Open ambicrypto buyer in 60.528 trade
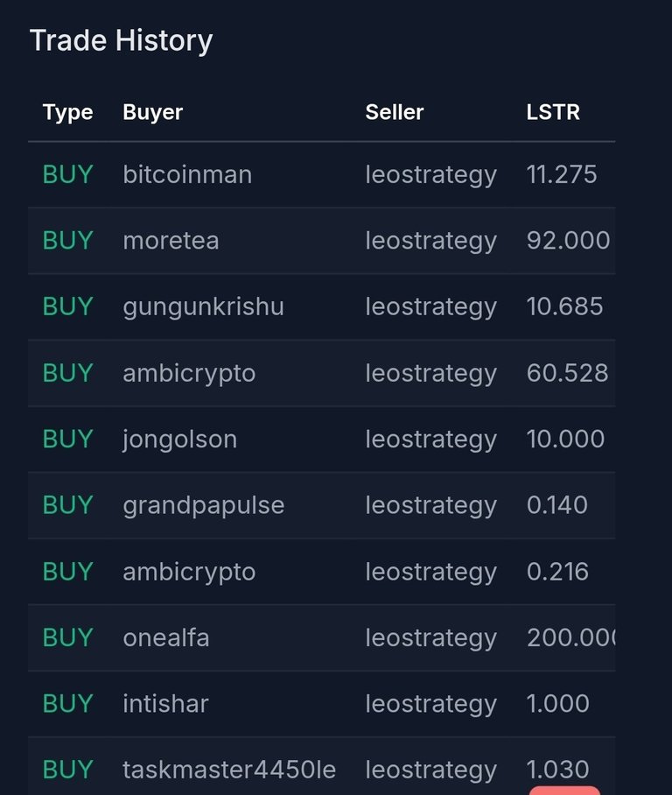 pyautogui.click(x=189, y=374)
